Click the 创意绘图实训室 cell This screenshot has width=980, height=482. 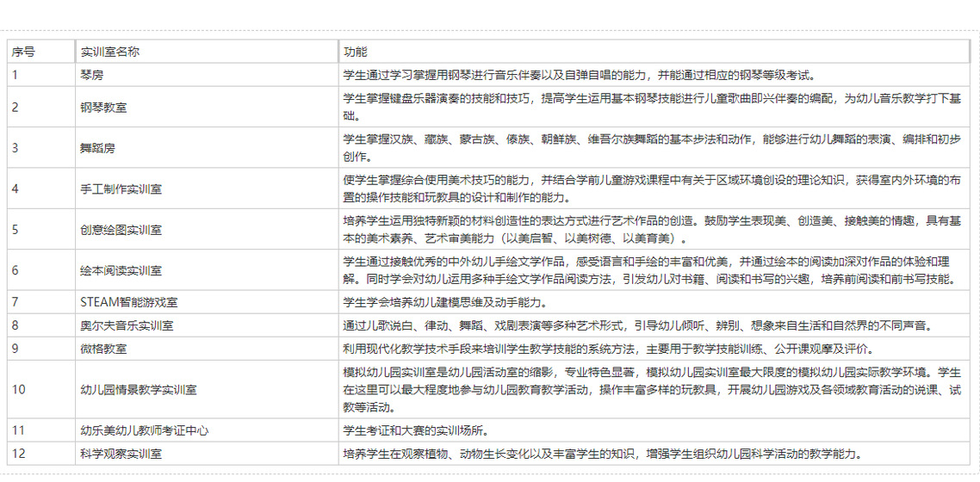click(121, 230)
